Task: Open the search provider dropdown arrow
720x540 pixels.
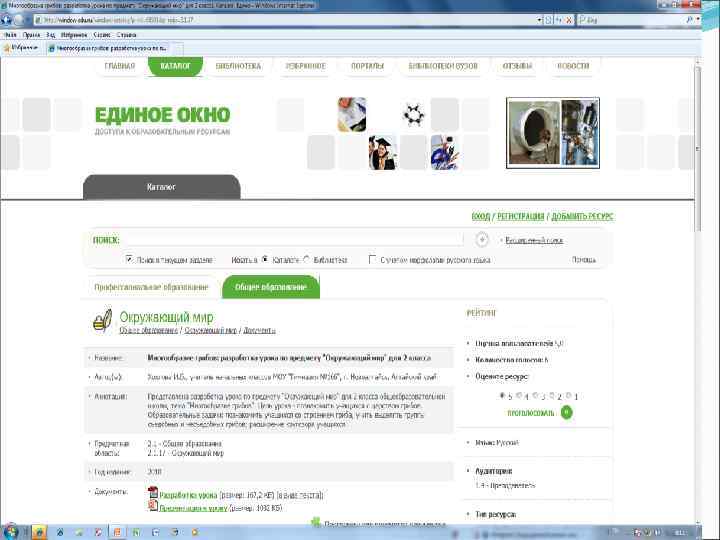Action: click(x=698, y=20)
